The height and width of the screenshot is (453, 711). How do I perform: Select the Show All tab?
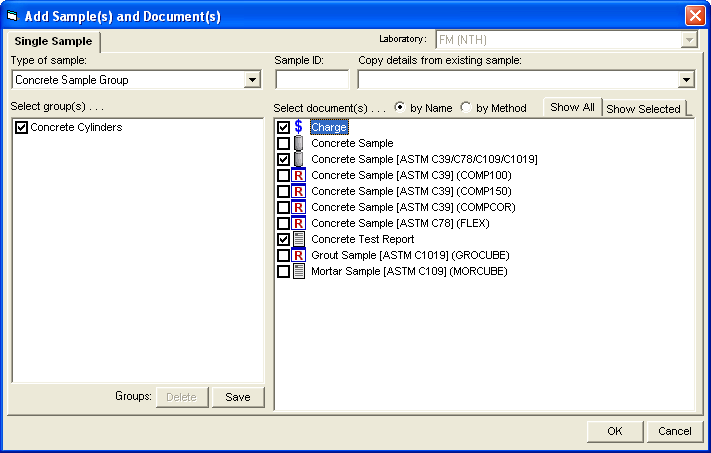tap(572, 107)
